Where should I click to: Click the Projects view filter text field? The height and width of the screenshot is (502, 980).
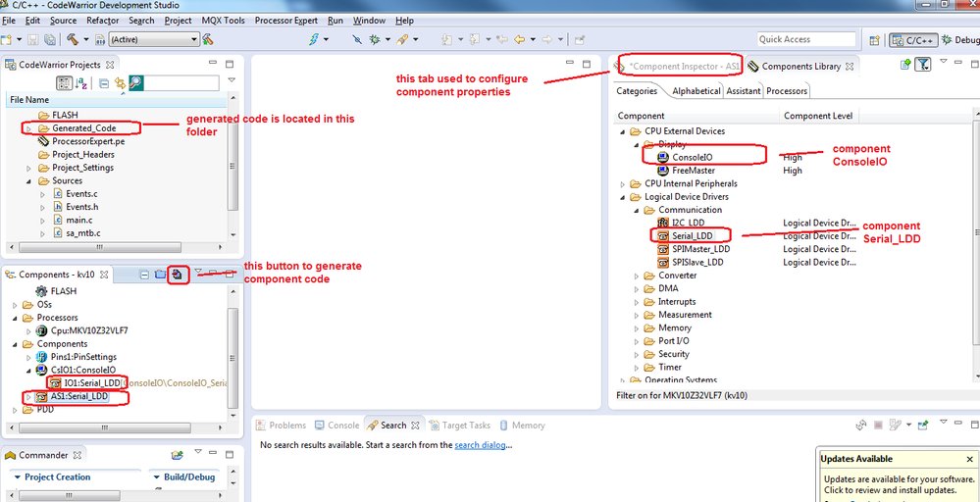[x=181, y=82]
